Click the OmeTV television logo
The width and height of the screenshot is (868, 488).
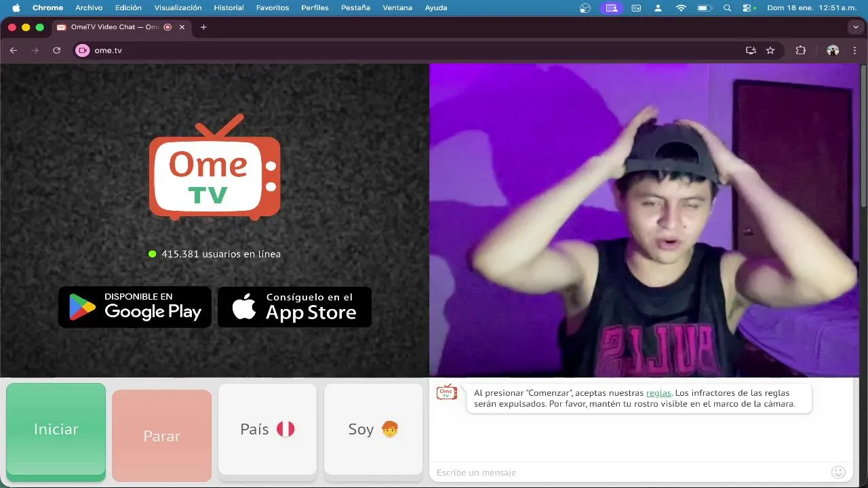[214, 167]
